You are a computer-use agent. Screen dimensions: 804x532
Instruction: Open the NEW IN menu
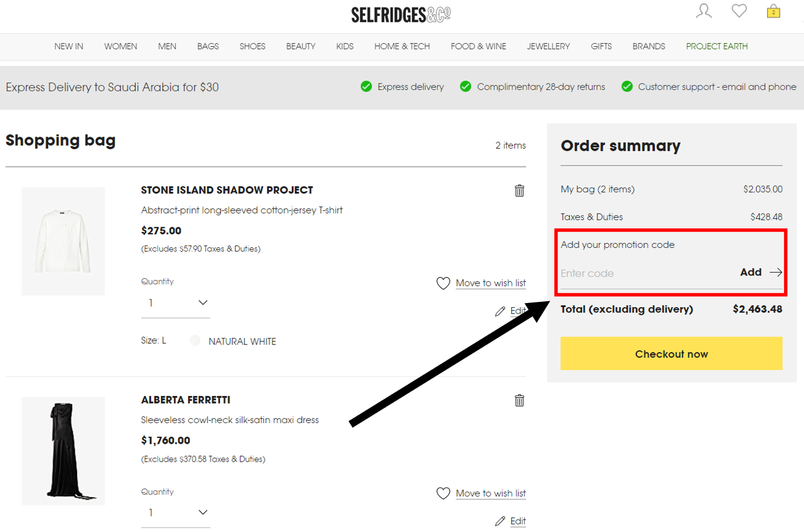69,46
